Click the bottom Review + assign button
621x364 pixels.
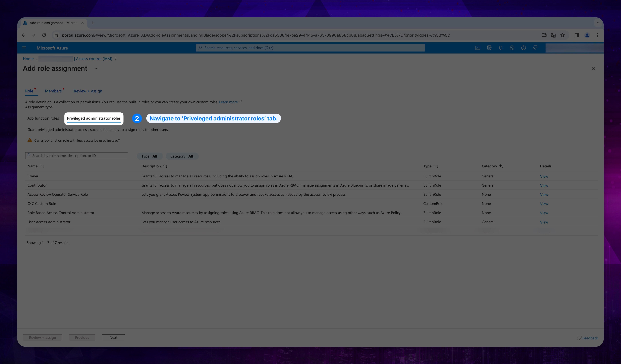pyautogui.click(x=42, y=337)
